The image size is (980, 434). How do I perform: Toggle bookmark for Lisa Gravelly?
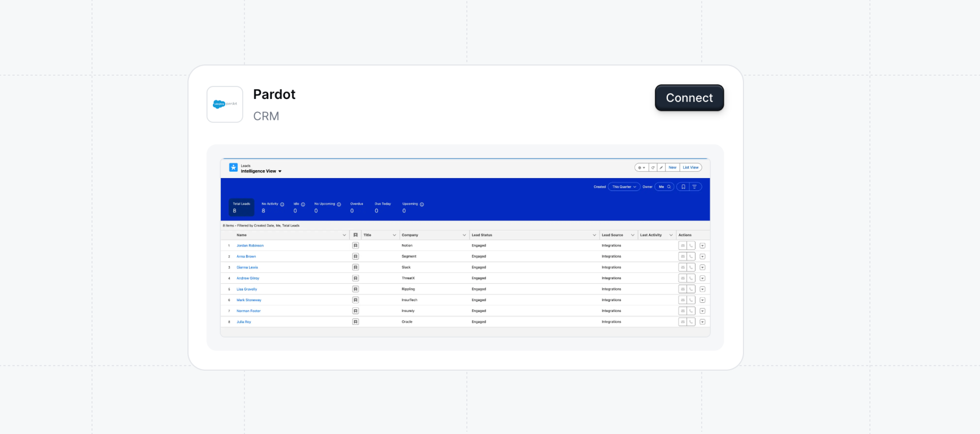(356, 289)
